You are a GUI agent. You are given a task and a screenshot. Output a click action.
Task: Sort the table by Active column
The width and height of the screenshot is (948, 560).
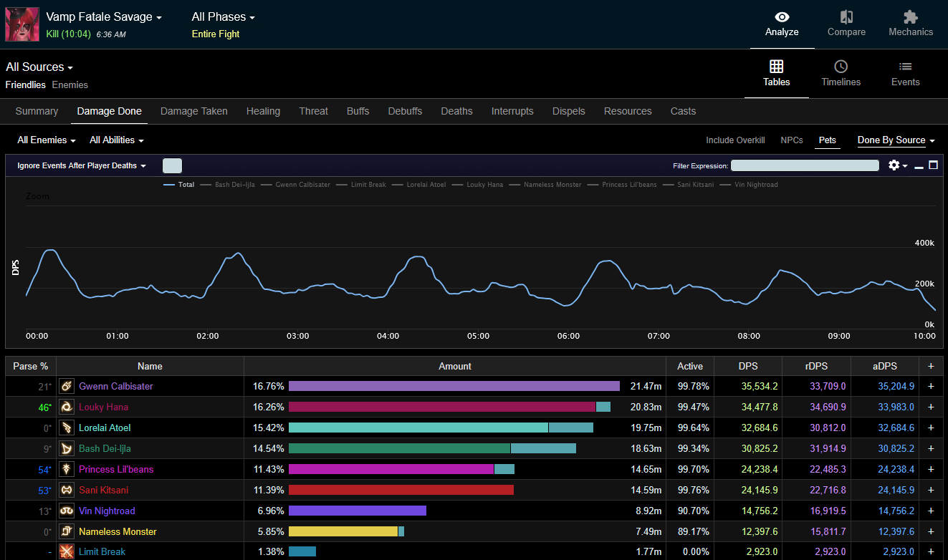pos(690,367)
